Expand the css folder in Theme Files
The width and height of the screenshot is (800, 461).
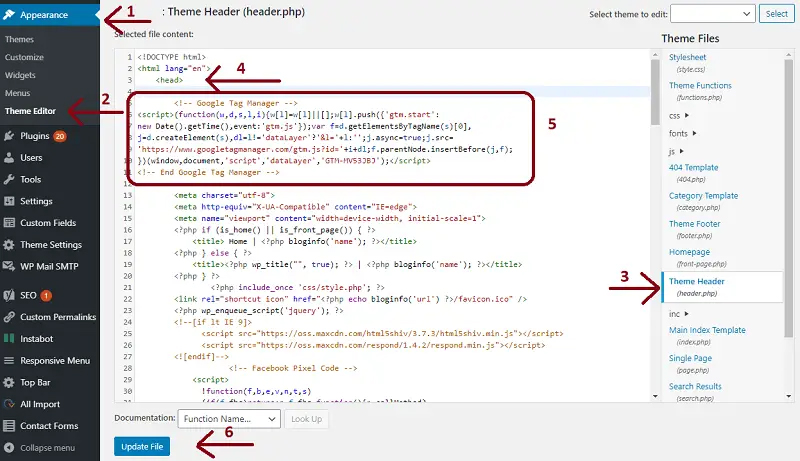tap(679, 116)
